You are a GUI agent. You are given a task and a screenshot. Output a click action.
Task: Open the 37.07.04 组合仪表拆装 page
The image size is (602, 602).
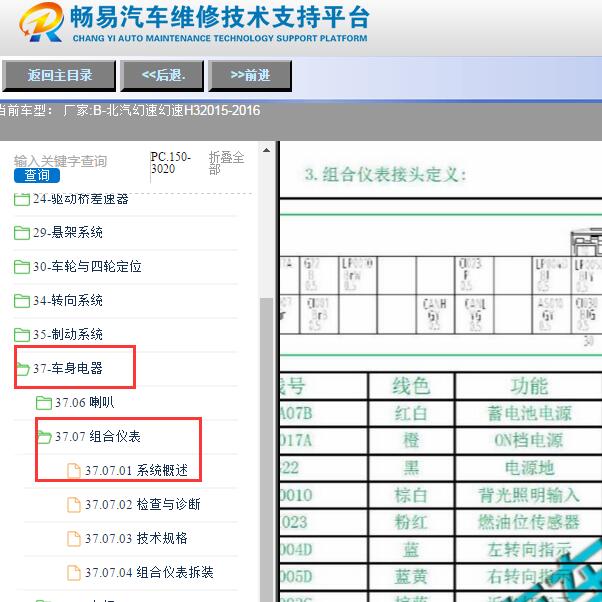[x=149, y=572]
